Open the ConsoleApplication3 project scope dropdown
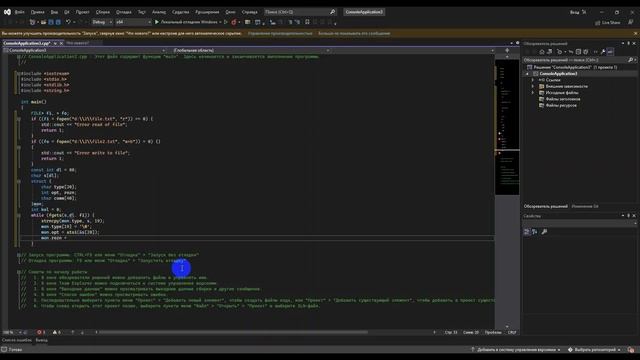 [84, 50]
